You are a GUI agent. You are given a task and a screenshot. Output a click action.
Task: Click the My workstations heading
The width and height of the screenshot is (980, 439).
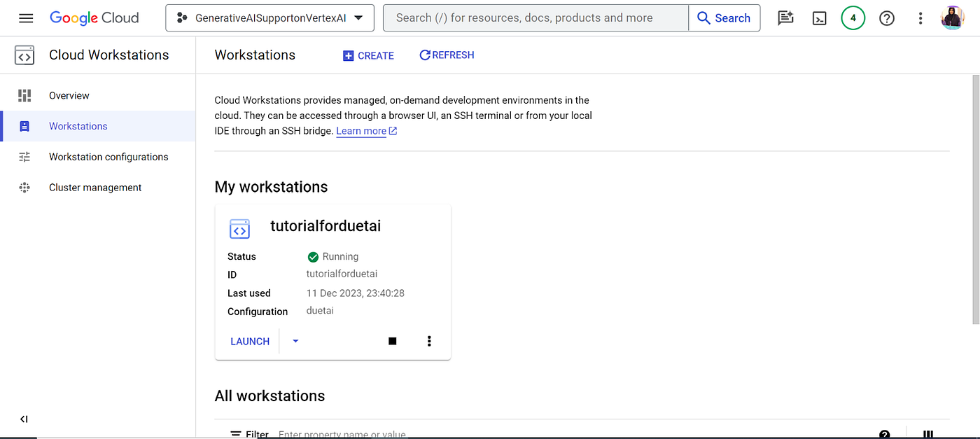pyautogui.click(x=271, y=187)
